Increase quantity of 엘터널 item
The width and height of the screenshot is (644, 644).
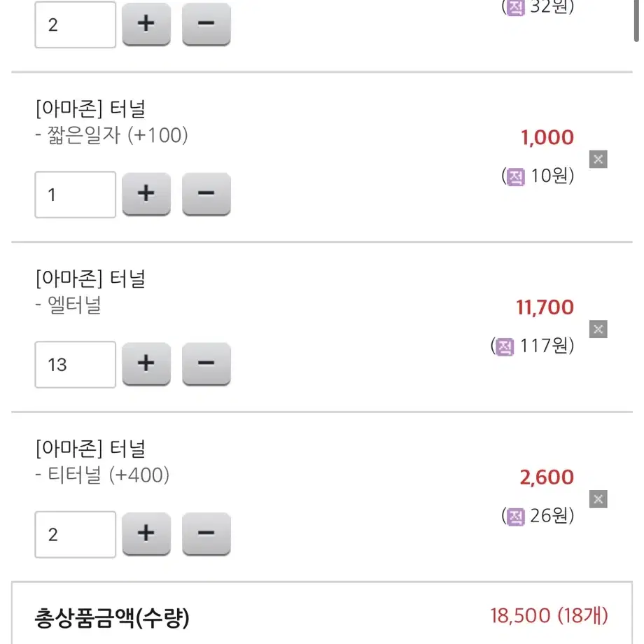(146, 364)
